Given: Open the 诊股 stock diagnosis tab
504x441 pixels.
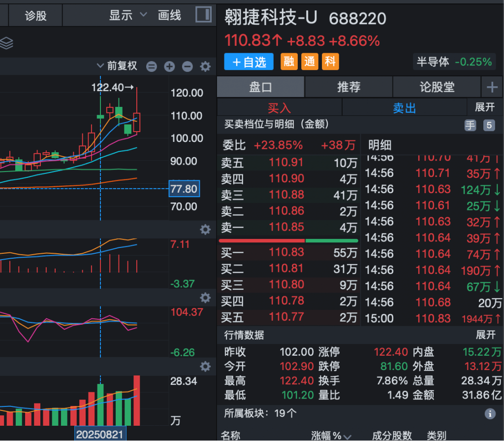Looking at the screenshot, I should pos(35,15).
